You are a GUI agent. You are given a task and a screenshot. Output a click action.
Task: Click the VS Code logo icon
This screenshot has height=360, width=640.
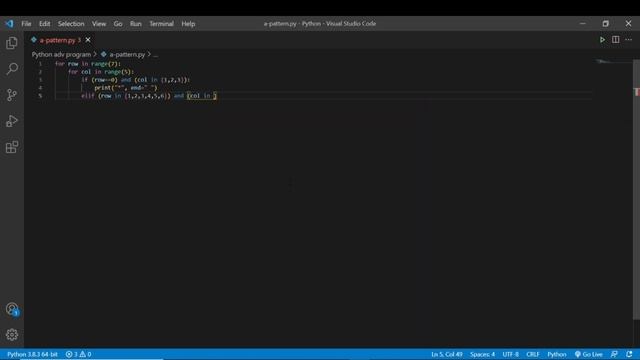9,24
